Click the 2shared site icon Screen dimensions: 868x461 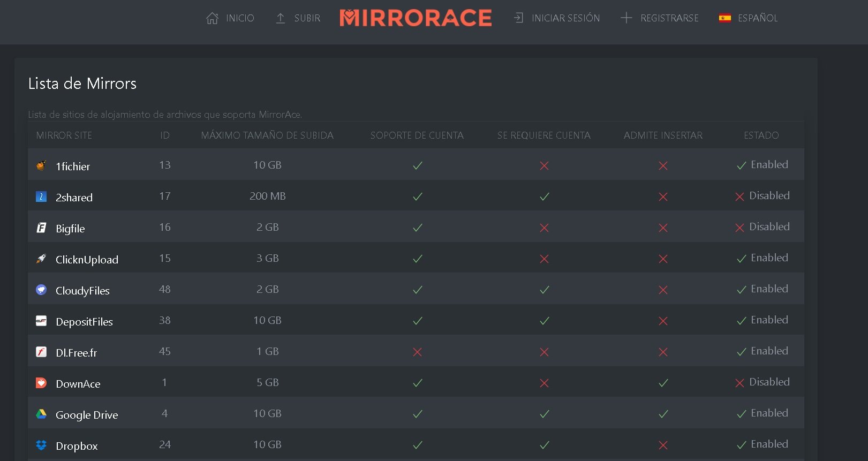pyautogui.click(x=41, y=197)
